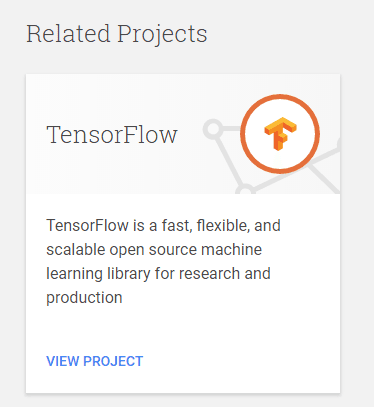Click the TensorFlow description paragraph
374x407 pixels.
point(163,261)
